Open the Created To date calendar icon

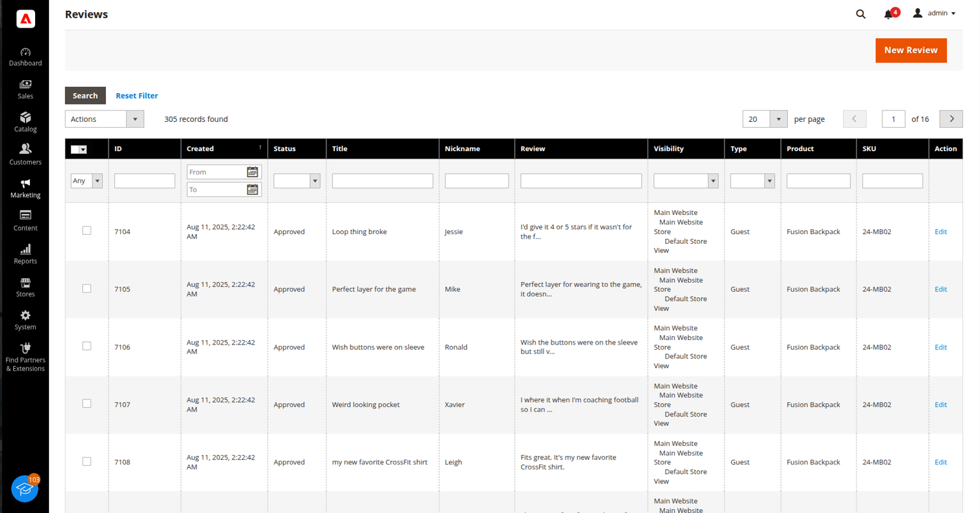coord(252,190)
